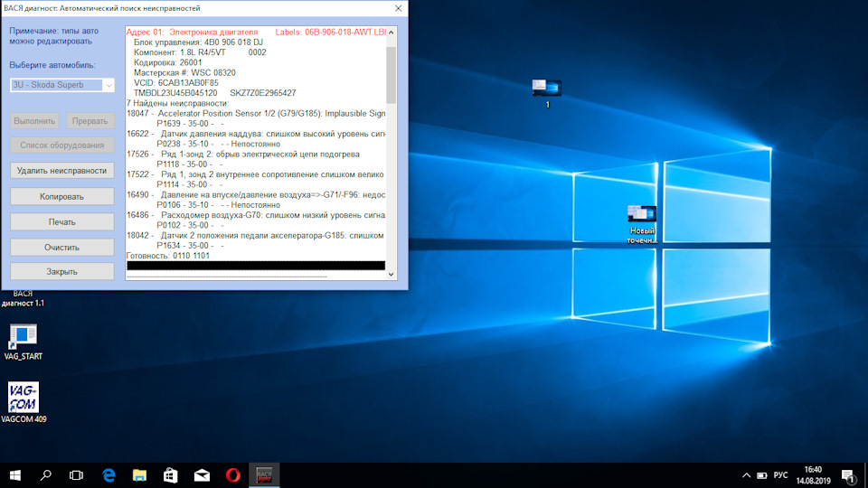Click the scroll down arrow in results list
This screenshot has width=868, height=488.
(x=392, y=274)
